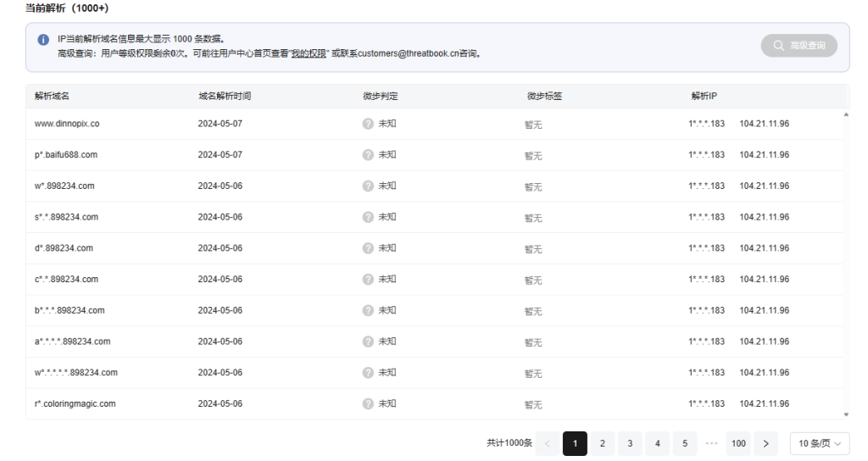The image size is (868, 461).
Task: Select page 2 in pagination
Action: (x=602, y=443)
